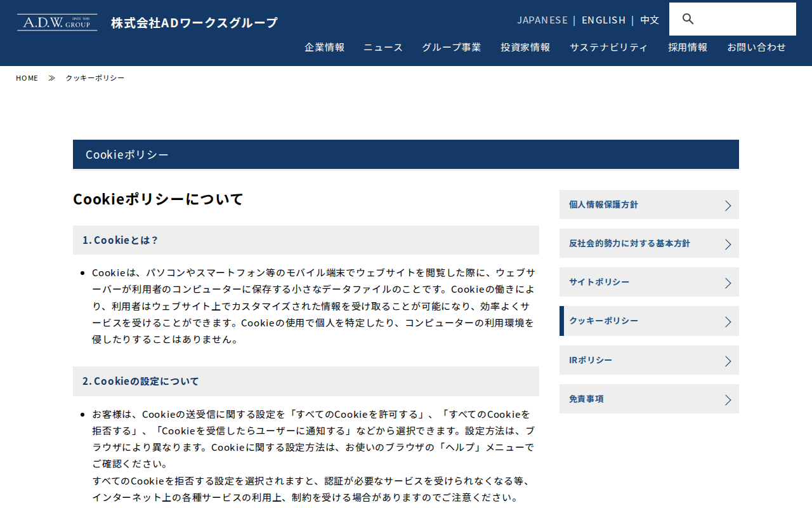
Task: Switch language to ENGLISH
Action: click(604, 20)
